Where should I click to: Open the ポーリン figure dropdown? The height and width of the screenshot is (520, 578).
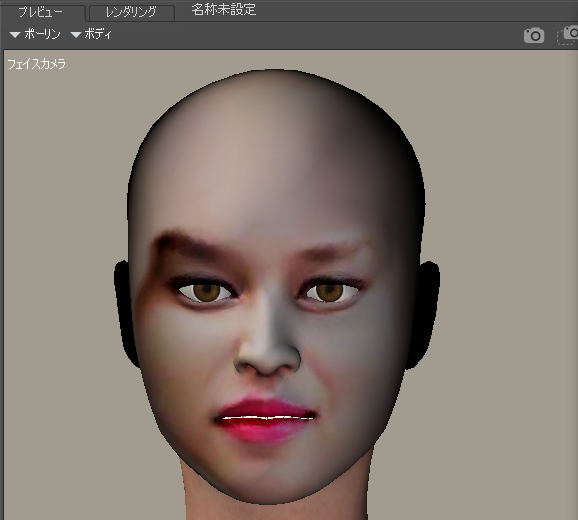click(x=35, y=35)
